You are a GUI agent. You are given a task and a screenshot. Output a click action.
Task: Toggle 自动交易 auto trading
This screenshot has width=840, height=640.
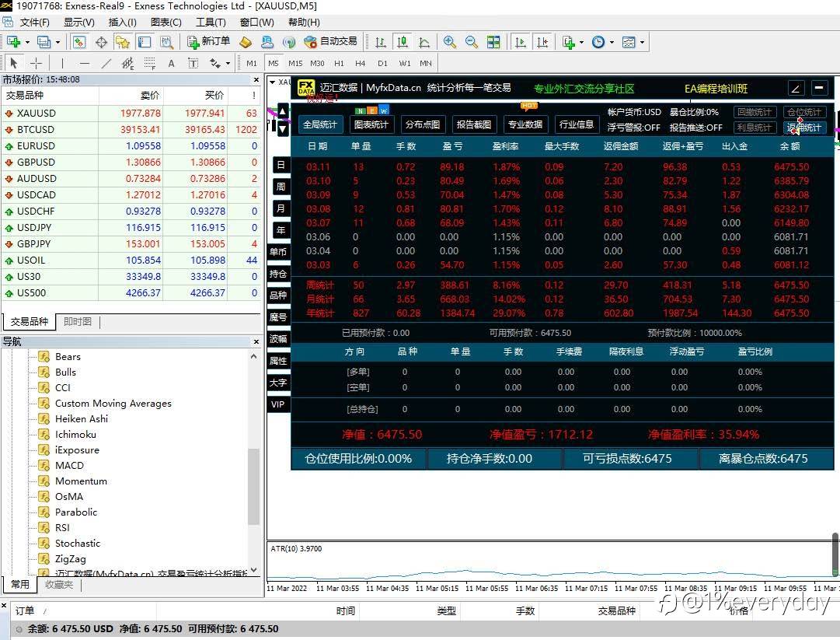330,41
